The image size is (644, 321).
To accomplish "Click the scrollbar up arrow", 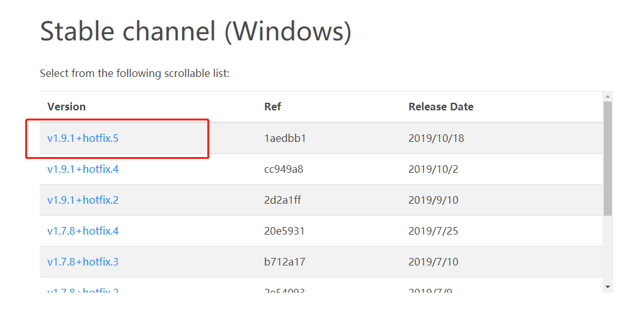I will coord(607,96).
